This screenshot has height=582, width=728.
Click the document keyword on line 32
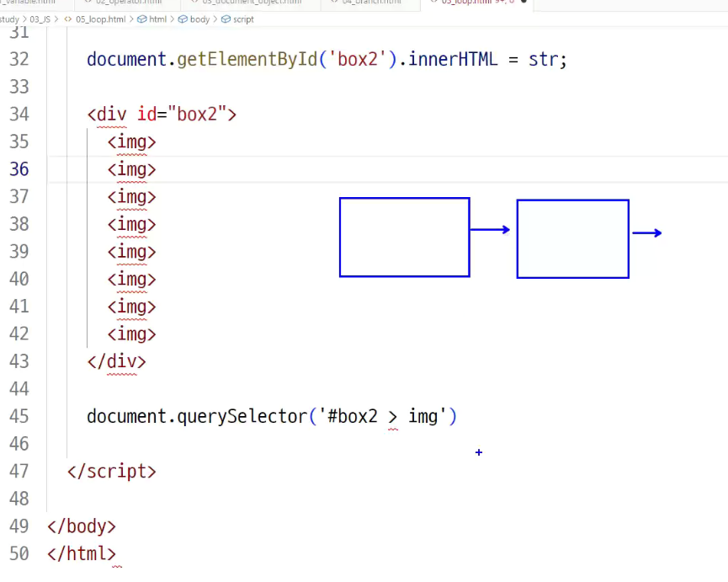pos(127,60)
